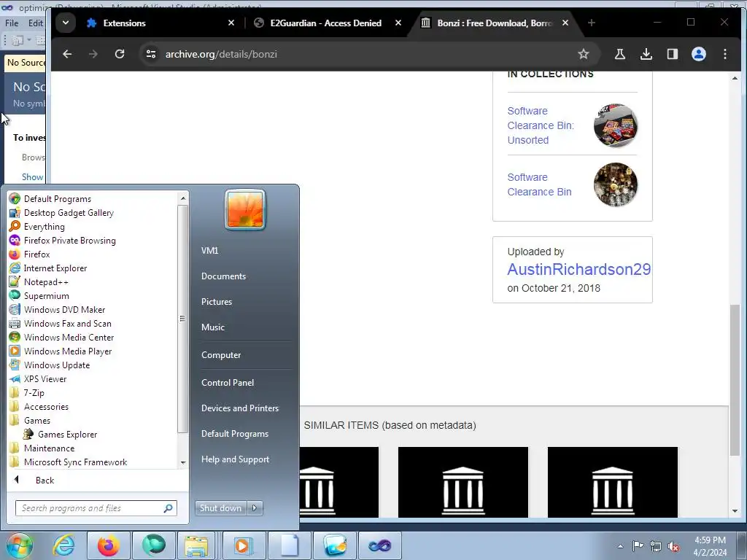Screen dimensions: 747x560
Task: Switch to the E2Guardian - Access Denied tab
Action: point(326,23)
